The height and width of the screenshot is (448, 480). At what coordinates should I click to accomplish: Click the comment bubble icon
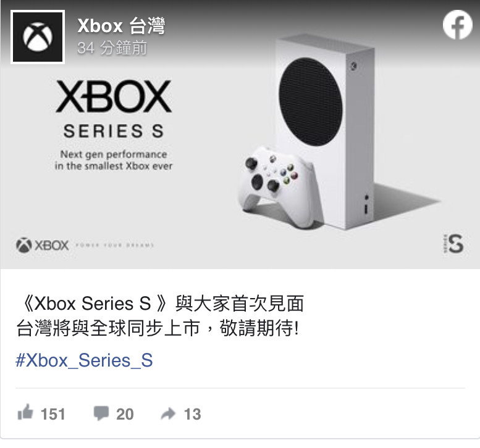pyautogui.click(x=101, y=413)
